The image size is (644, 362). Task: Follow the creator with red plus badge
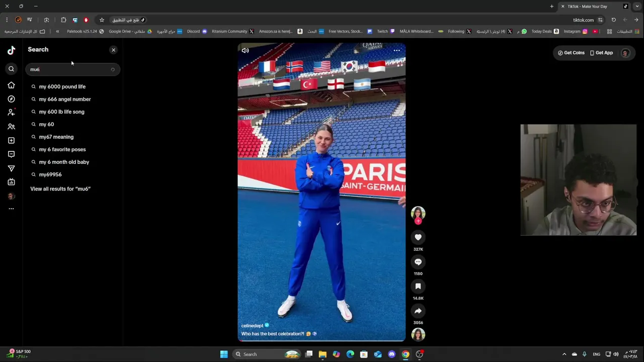click(418, 221)
